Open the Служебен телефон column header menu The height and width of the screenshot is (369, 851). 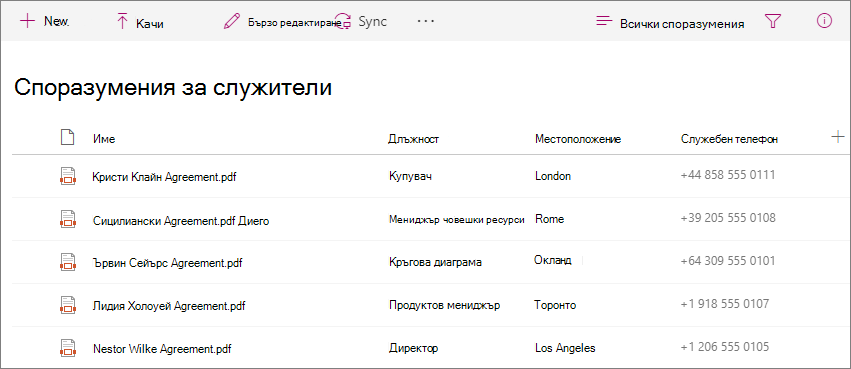(729, 139)
